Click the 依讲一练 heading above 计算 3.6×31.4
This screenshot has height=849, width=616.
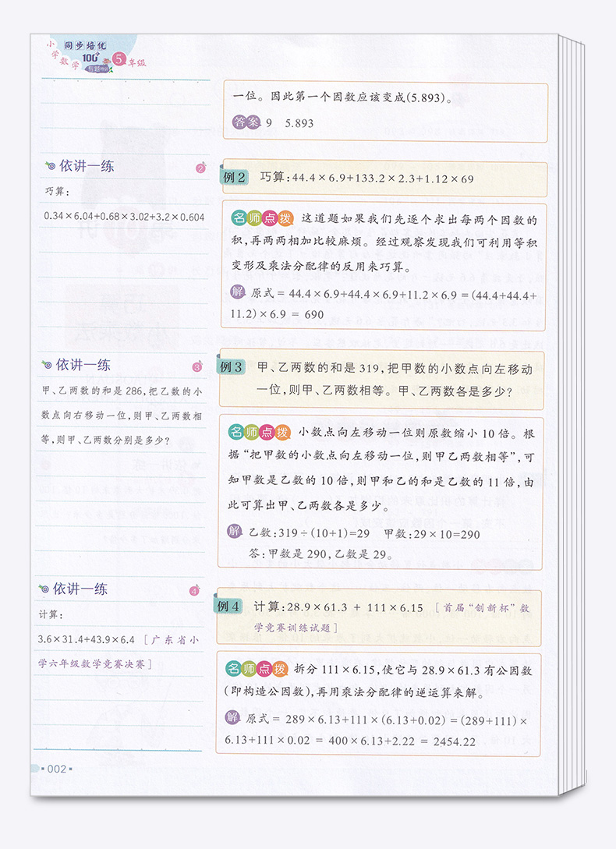point(80,589)
